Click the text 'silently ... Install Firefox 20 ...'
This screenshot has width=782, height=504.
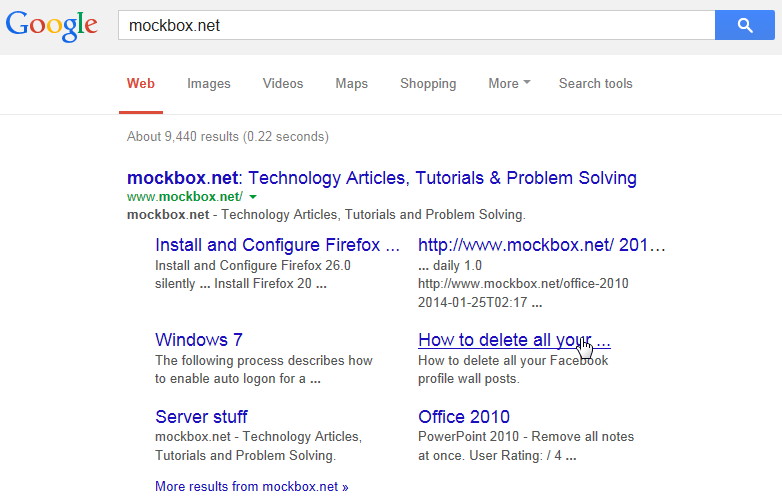[241, 284]
